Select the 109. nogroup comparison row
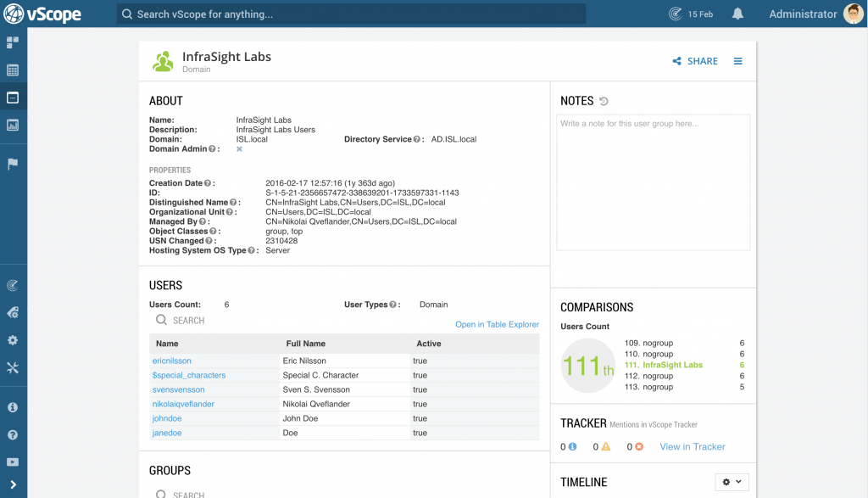868x498 pixels. pyautogui.click(x=684, y=343)
